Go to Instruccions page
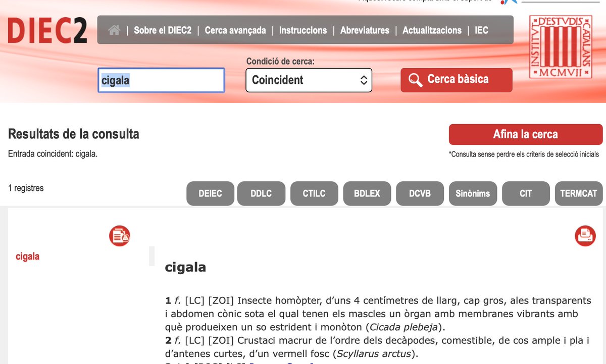The width and height of the screenshot is (606, 364). (x=303, y=30)
